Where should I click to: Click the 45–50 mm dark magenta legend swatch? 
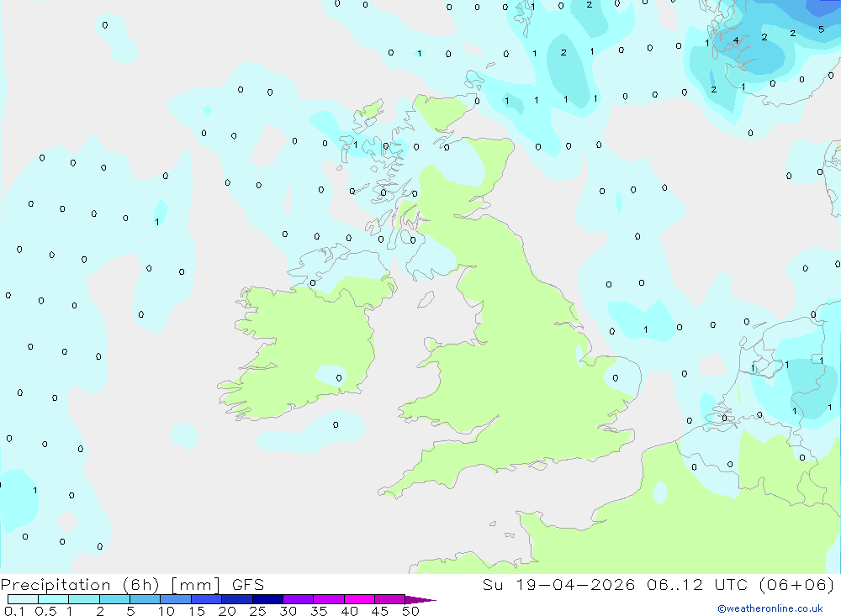pyautogui.click(x=390, y=599)
